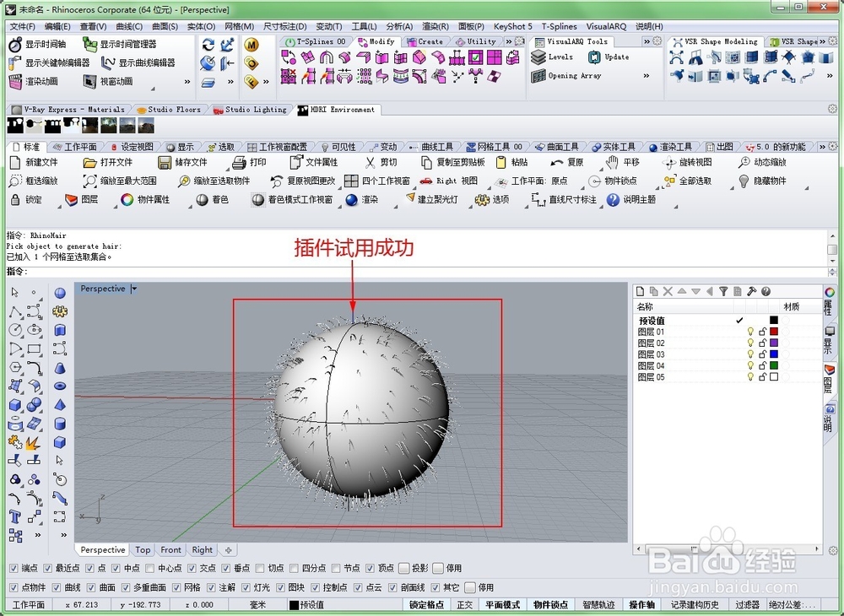Viewport: 844px width, 616px height.
Task: Toggle the 网格 mesh filter checkbox
Action: tap(176, 587)
